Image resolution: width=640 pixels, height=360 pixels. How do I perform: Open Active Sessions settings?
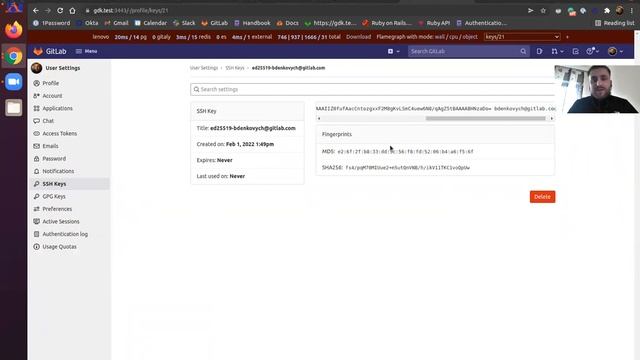[61, 222]
